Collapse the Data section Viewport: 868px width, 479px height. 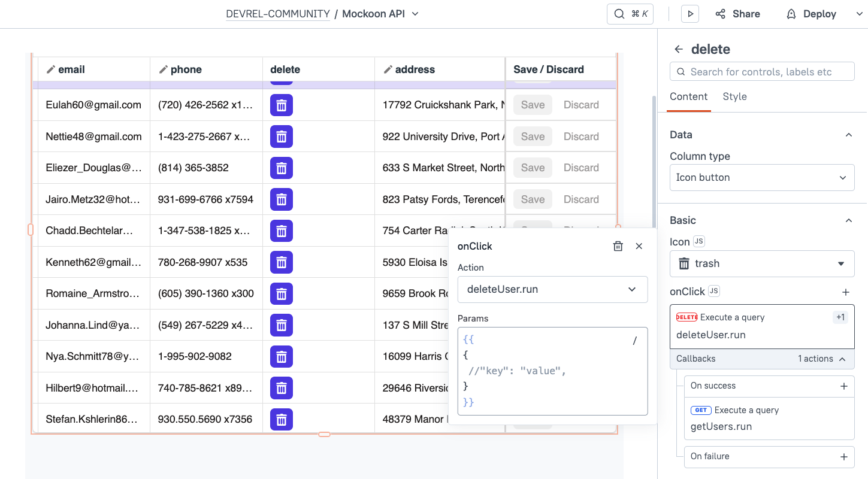click(848, 135)
